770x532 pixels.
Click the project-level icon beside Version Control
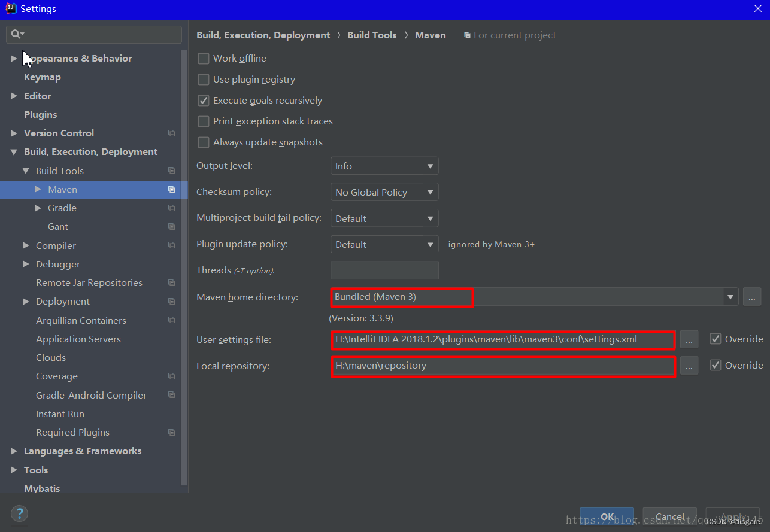point(172,133)
